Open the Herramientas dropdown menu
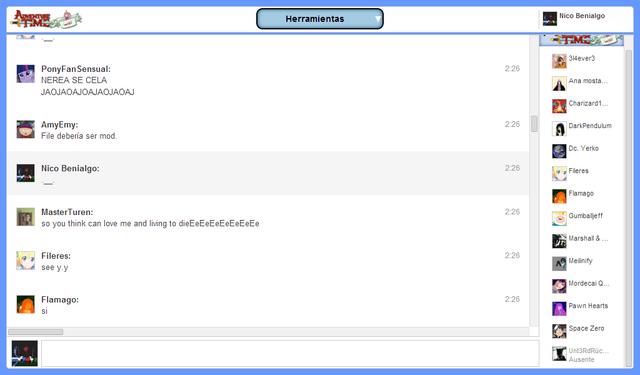Screen dimensions: 640x375 [320, 19]
